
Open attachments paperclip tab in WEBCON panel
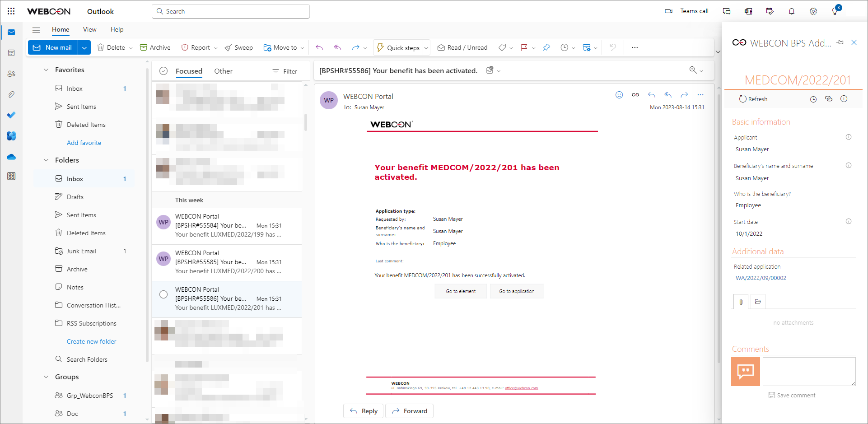(741, 302)
